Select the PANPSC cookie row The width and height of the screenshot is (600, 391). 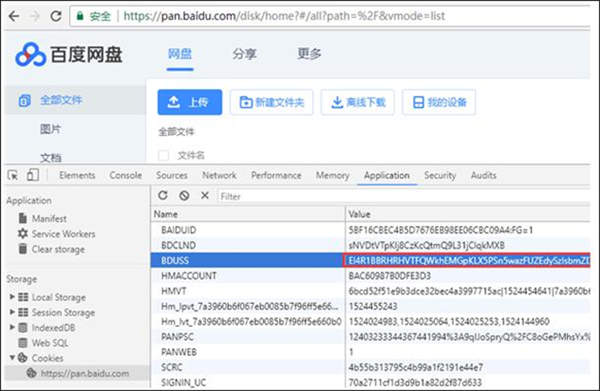370,337
